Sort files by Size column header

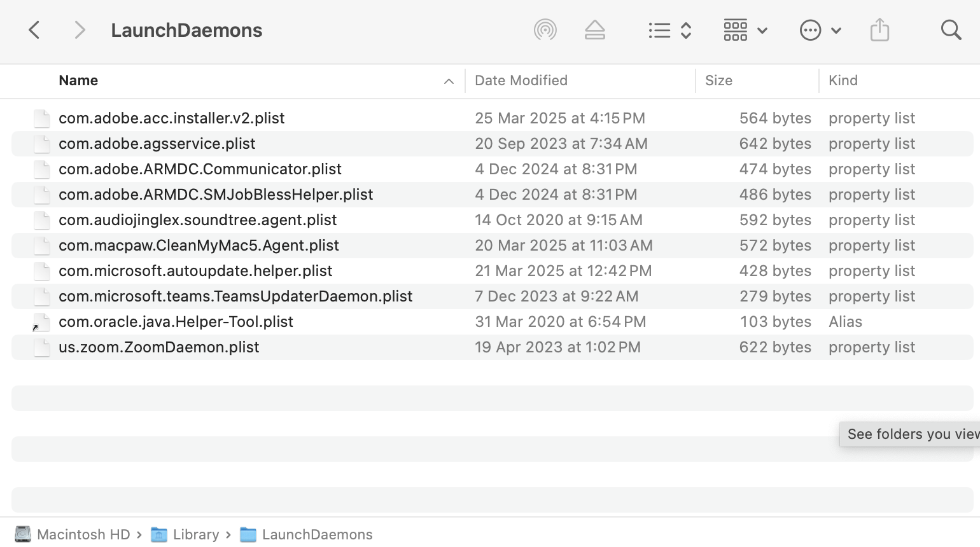(x=718, y=81)
